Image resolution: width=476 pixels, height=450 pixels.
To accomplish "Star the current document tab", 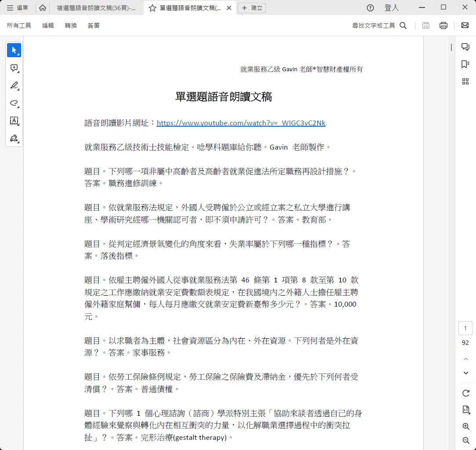I will click(x=153, y=8).
